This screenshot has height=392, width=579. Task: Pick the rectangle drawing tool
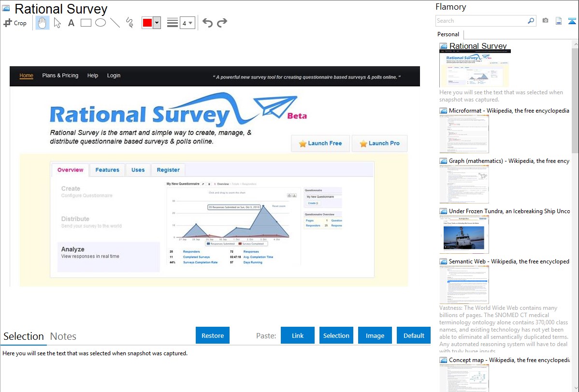[x=86, y=23]
